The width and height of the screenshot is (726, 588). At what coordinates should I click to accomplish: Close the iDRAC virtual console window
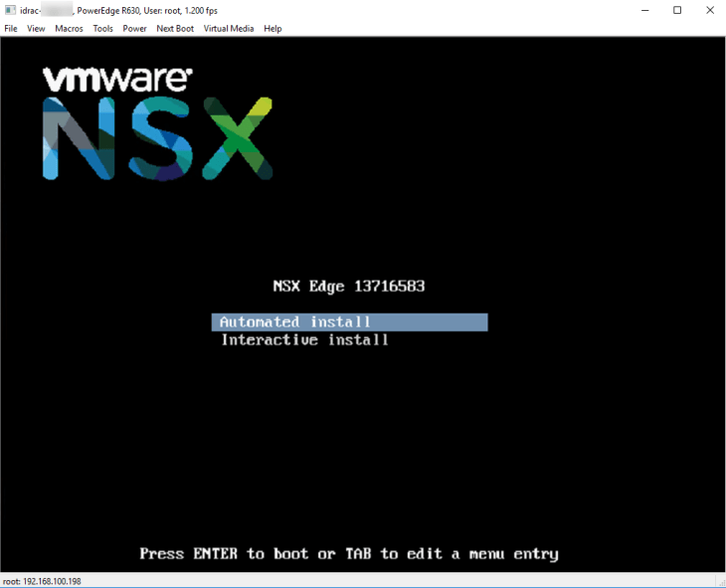point(709,10)
